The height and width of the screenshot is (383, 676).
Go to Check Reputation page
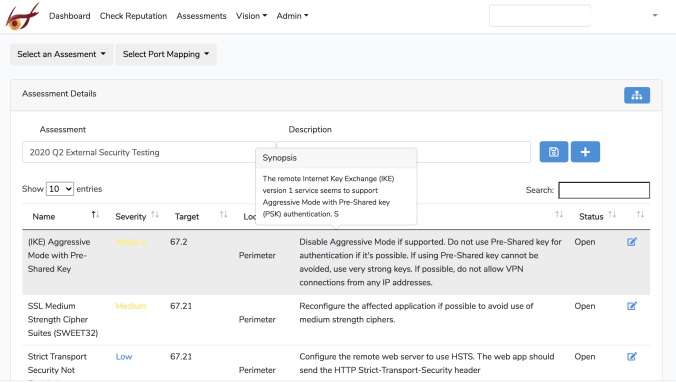click(133, 16)
